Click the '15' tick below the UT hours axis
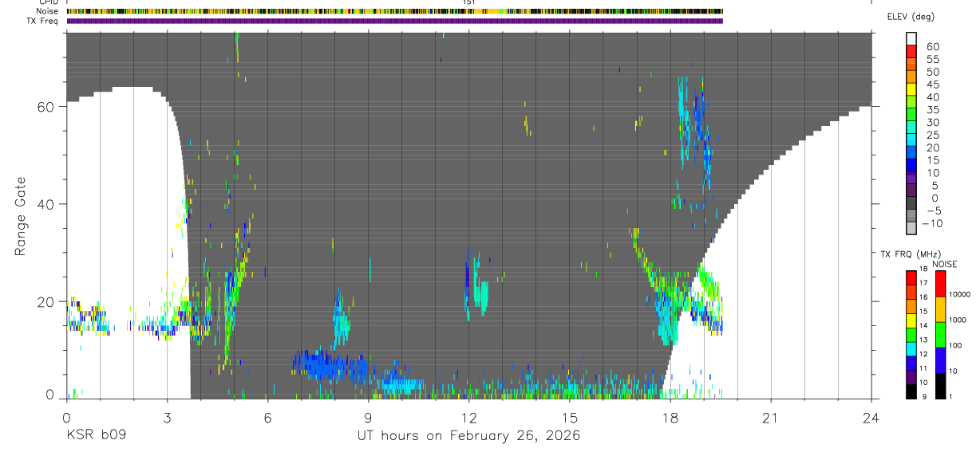The width and height of the screenshot is (980, 452). point(569,418)
